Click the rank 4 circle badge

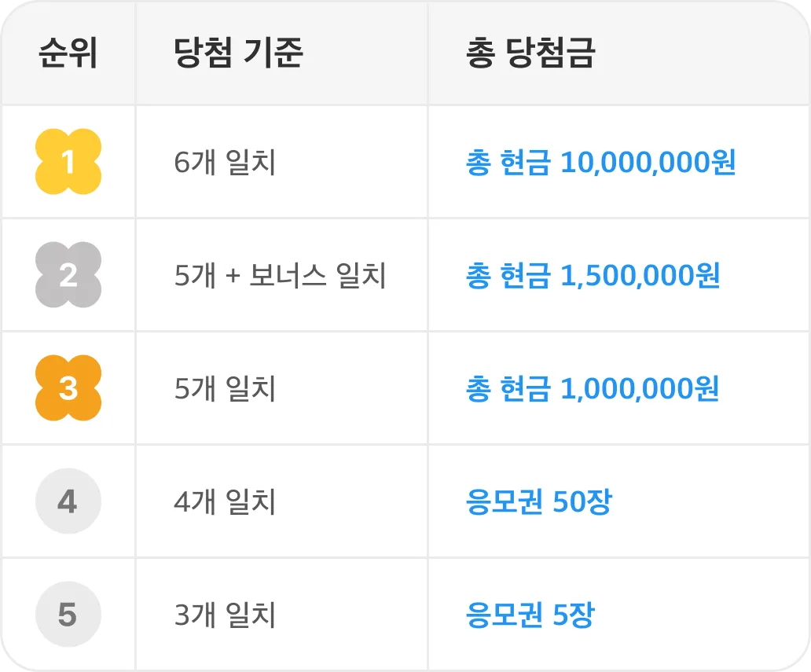click(68, 501)
